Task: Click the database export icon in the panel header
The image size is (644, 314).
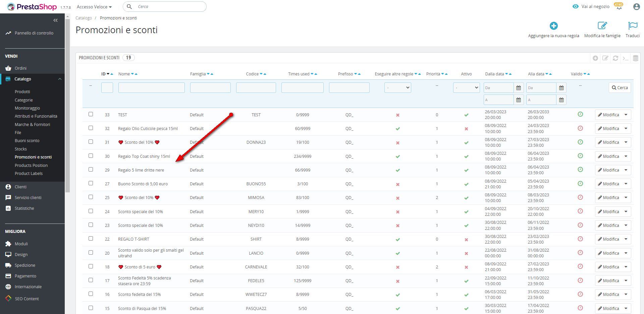Action: pos(636,58)
